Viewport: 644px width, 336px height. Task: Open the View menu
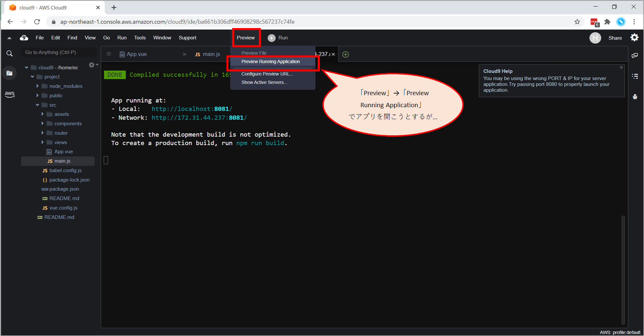(x=90, y=38)
